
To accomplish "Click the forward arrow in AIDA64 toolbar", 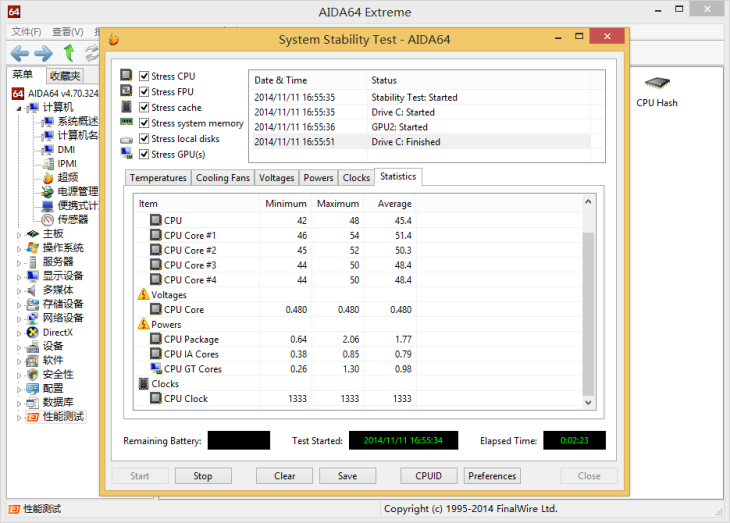I will (44, 53).
